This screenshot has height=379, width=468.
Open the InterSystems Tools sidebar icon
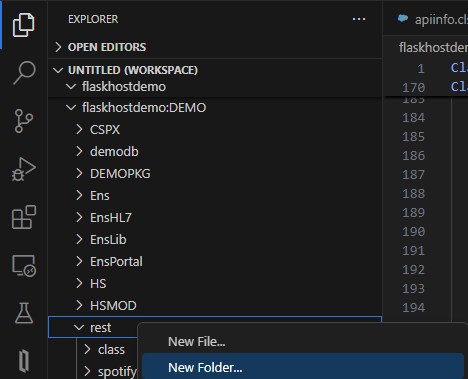24,360
